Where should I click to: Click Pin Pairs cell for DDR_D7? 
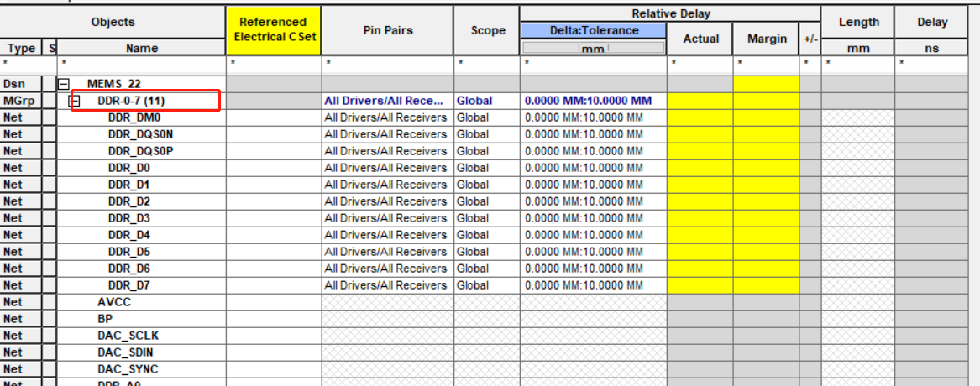click(x=387, y=285)
